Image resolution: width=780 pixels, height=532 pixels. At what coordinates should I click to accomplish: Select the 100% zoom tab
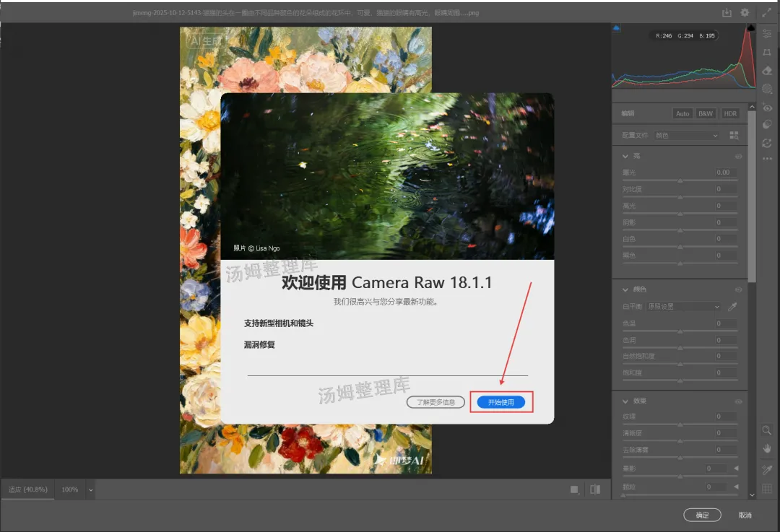pyautogui.click(x=69, y=489)
